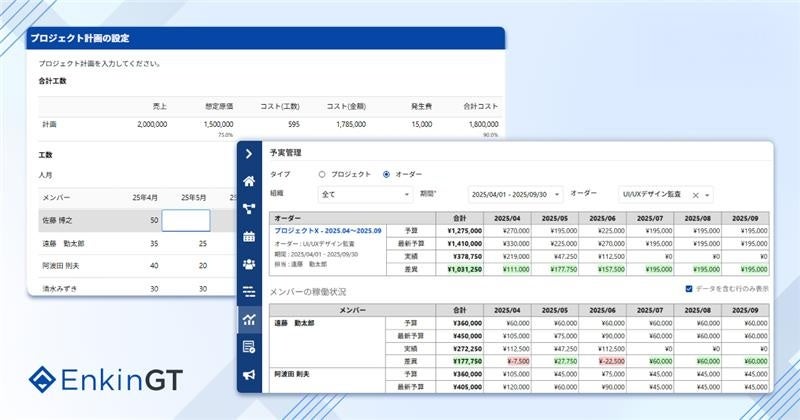Viewport: 800px width, 420px height.
Task: Click the 1,785,000 cost amount value
Action: tap(351, 124)
